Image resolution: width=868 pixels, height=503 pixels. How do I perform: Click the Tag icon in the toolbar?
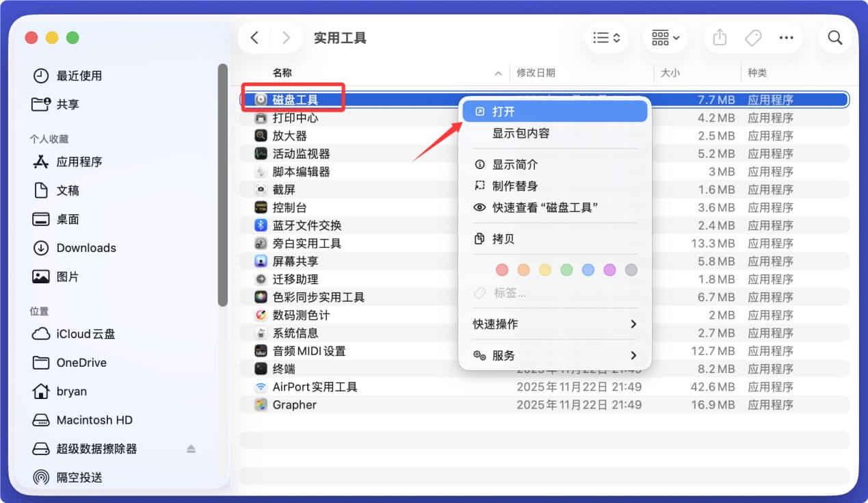(x=753, y=38)
